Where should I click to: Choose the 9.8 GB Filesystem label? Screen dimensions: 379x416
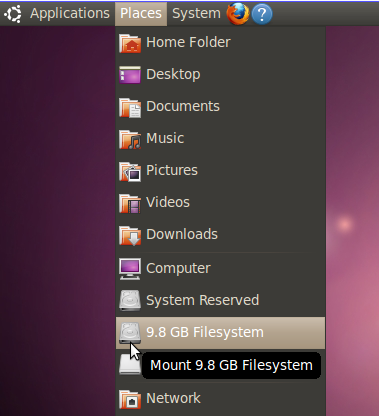(205, 332)
